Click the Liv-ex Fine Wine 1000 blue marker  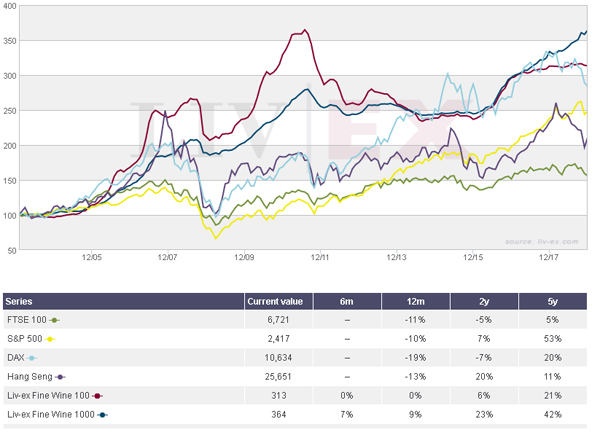[102, 415]
